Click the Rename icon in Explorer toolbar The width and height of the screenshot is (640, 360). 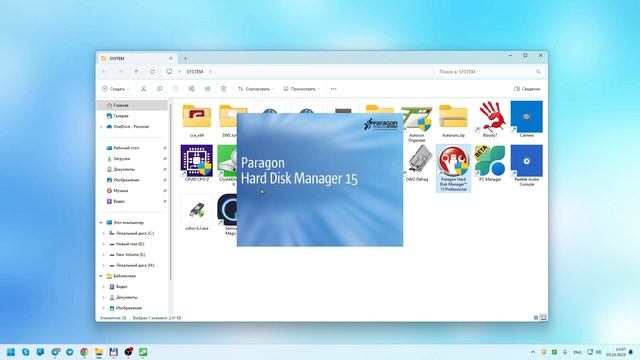(x=191, y=89)
